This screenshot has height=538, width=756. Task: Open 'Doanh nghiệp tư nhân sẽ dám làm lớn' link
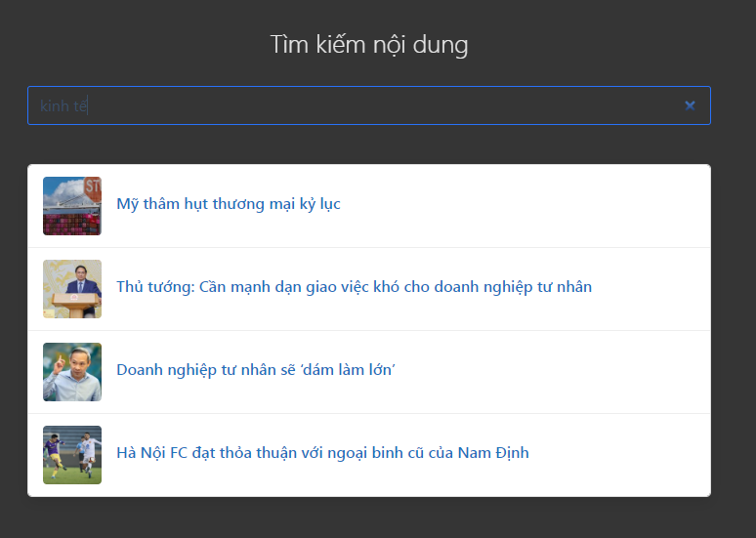click(x=256, y=370)
